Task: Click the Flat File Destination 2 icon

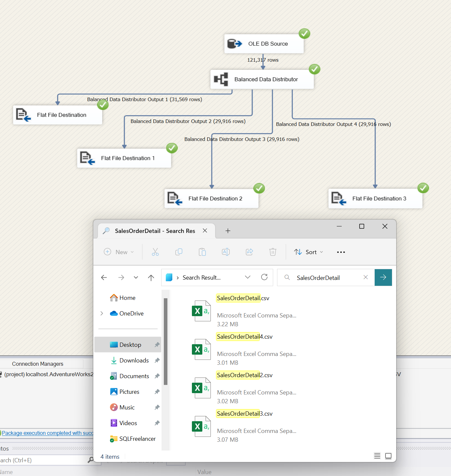Action: point(175,198)
